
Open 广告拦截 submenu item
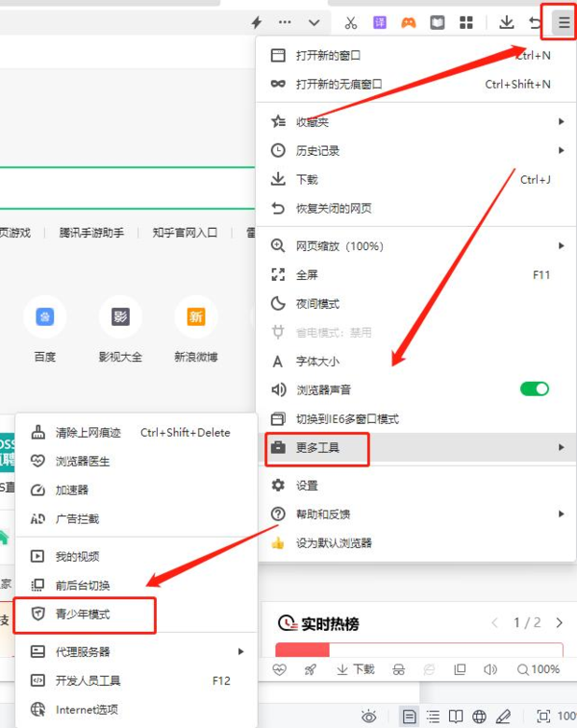tap(136, 519)
